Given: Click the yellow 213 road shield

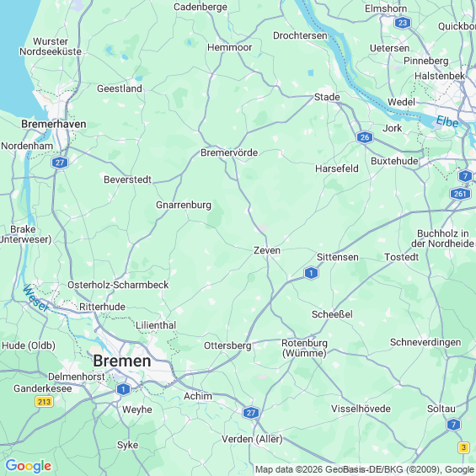Looking at the screenshot, I should [x=45, y=402].
